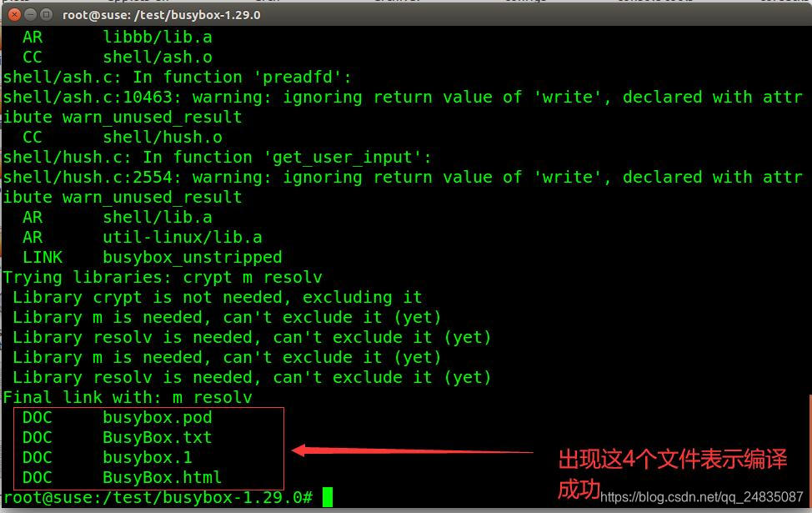Click the 'DOC BusyBox.txt' line

[117, 437]
